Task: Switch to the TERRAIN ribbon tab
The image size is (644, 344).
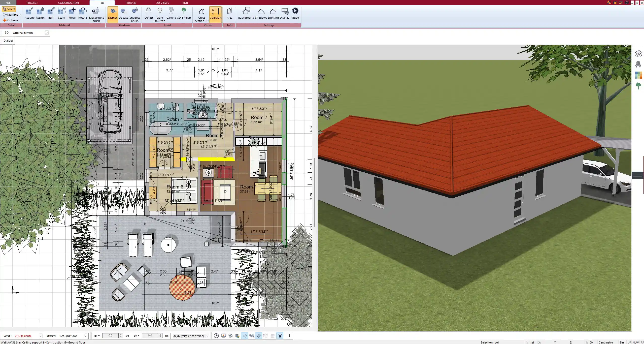Action: (130, 3)
